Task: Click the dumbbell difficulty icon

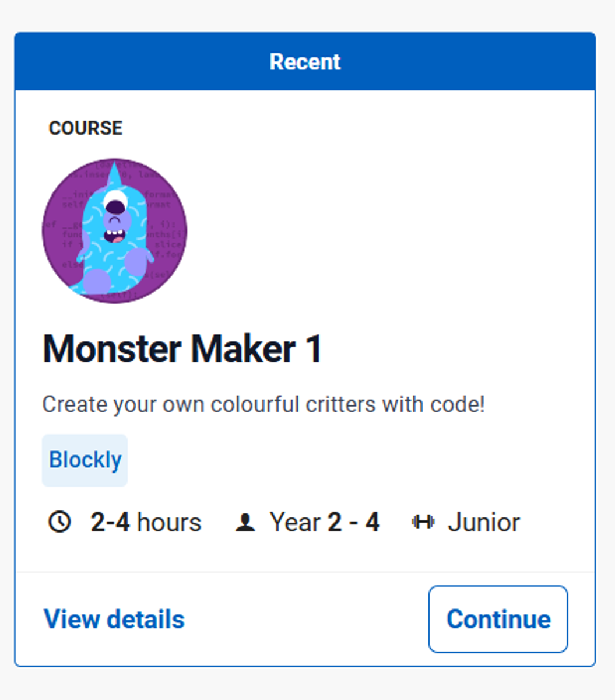Action: (x=423, y=521)
